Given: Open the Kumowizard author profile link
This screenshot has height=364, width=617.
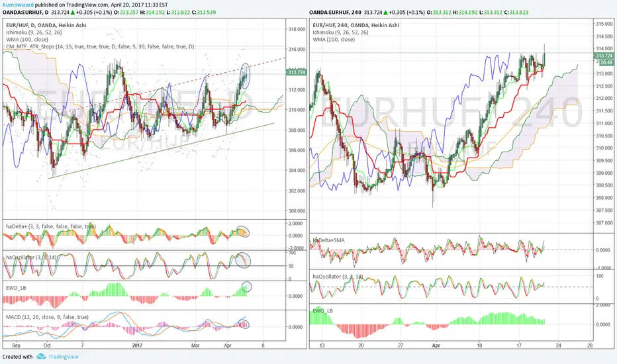Looking at the screenshot, I should point(18,5).
